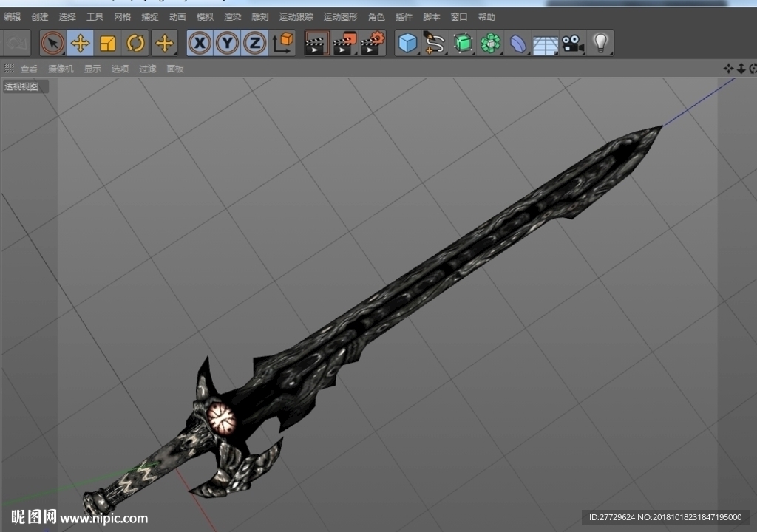Screen dimensions: 757x532
Task: Open the viewport 摄像机 menu
Action: pos(61,69)
